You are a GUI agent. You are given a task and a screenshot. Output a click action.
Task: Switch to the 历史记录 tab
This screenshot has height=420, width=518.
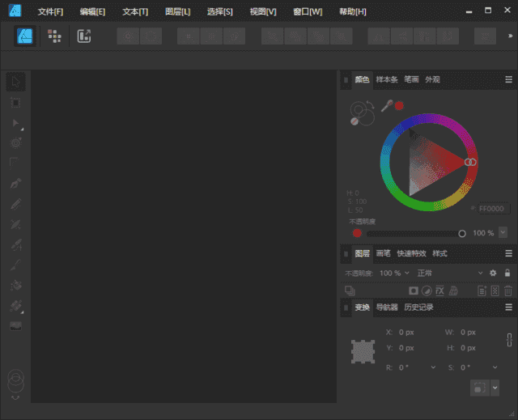pyautogui.click(x=419, y=308)
